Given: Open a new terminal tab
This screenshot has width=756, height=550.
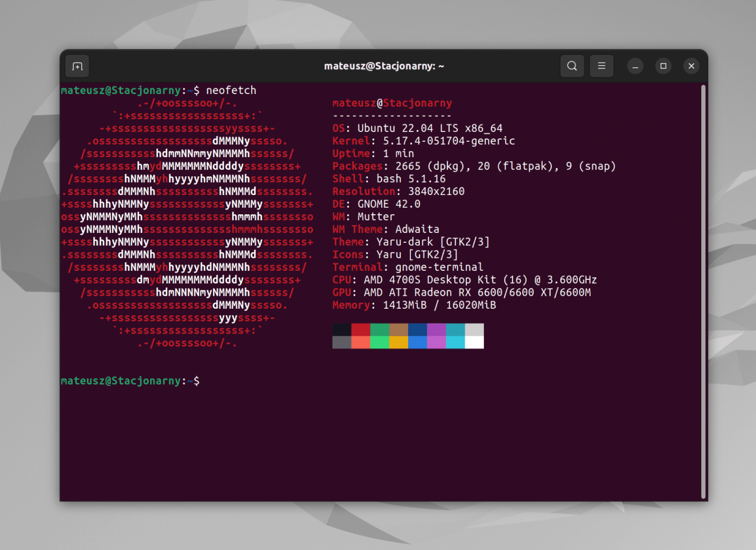Looking at the screenshot, I should pyautogui.click(x=77, y=65).
